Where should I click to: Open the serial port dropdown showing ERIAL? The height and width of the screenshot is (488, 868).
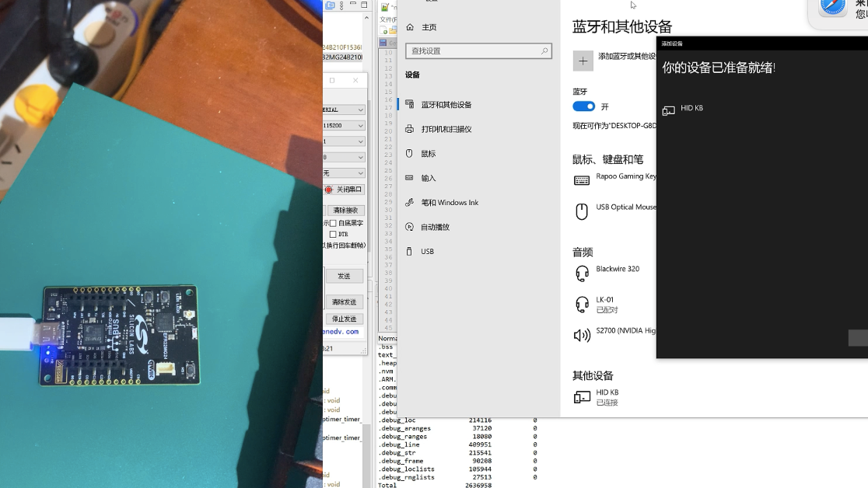[344, 110]
